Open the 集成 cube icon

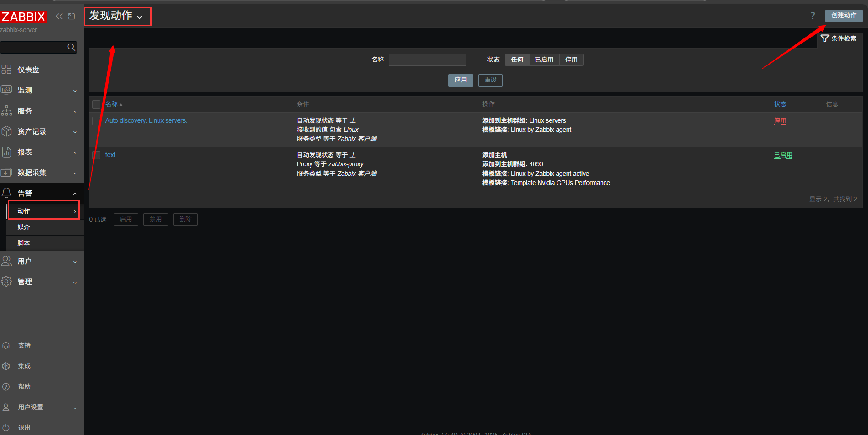(6, 366)
